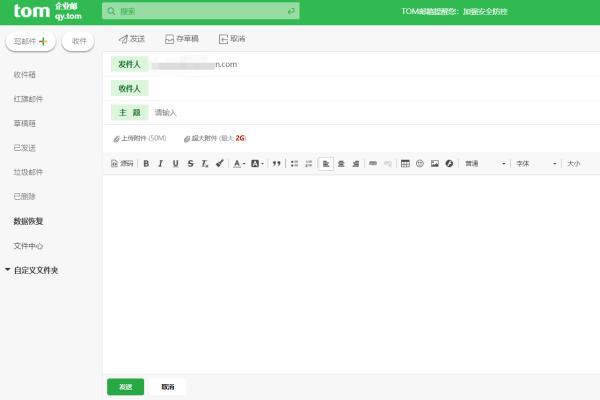This screenshot has width=600, height=400.
Task: Click the top Cancel toolbar button
Action: click(232, 39)
